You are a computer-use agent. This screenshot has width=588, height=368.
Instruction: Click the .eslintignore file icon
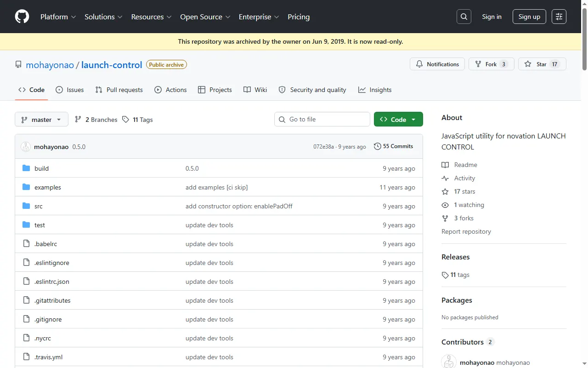point(26,263)
